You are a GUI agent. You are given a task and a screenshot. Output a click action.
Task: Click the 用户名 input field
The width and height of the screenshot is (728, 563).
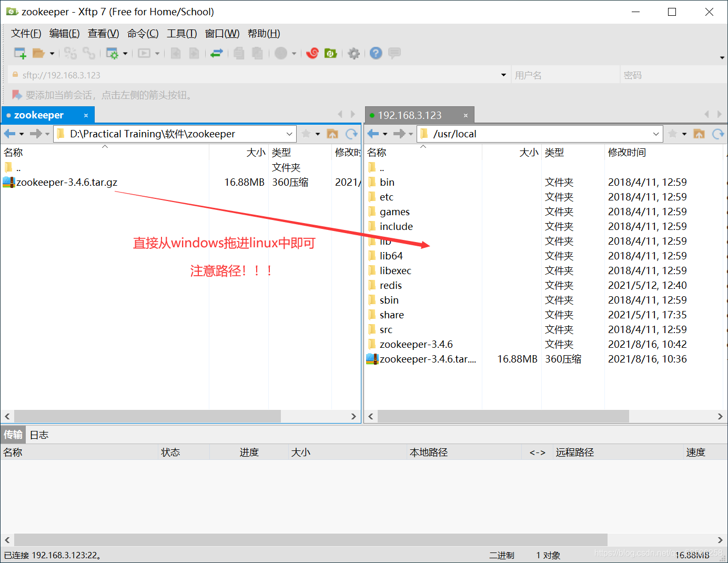click(x=565, y=75)
